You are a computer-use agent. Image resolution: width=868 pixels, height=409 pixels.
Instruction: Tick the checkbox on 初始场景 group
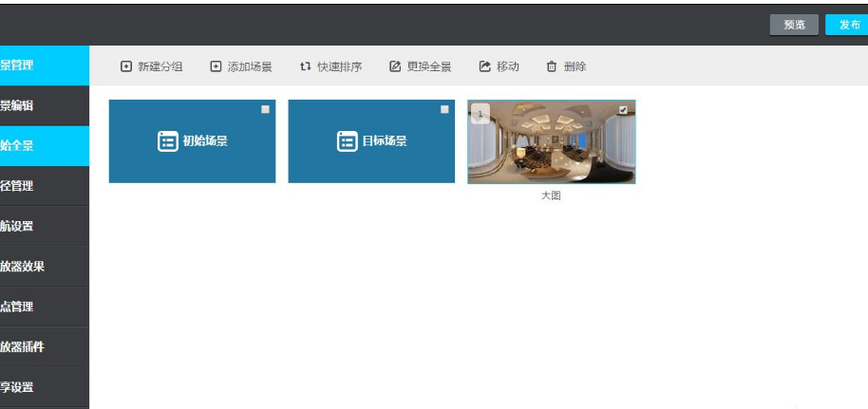coord(265,109)
